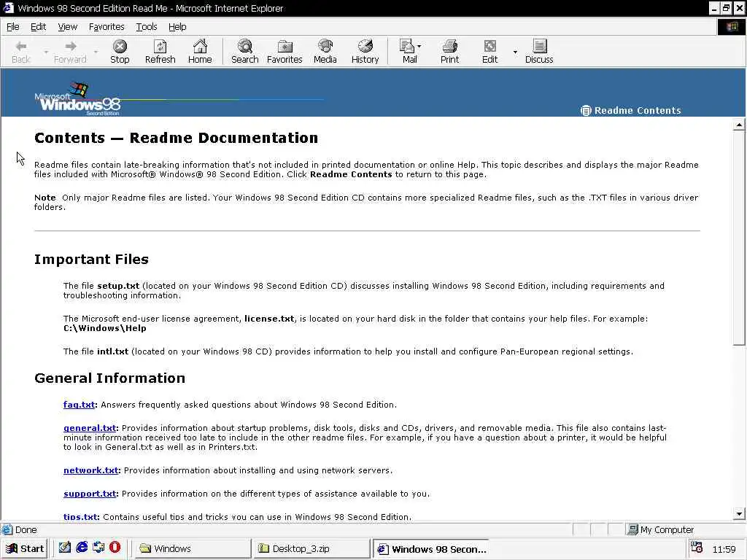Expand the Forward history dropdown arrow
747x560 pixels.
[x=96, y=52]
